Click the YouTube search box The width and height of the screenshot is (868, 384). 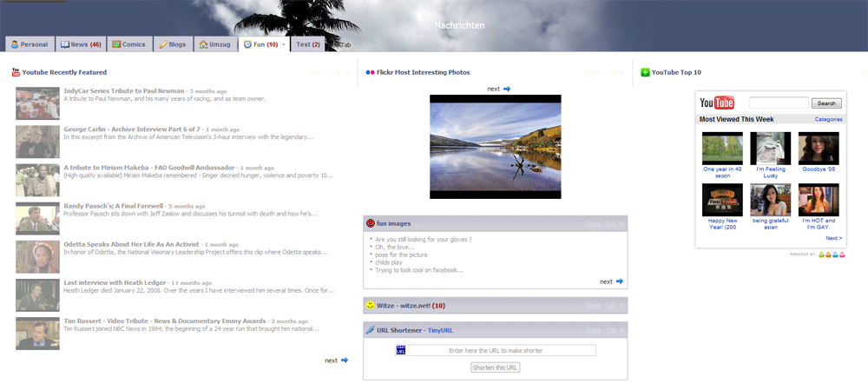779,103
